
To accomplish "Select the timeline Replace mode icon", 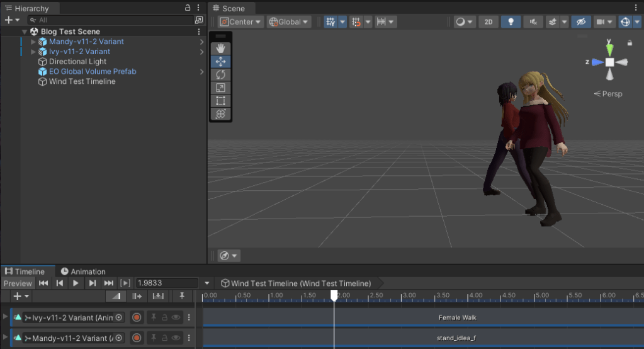I will pyautogui.click(x=158, y=296).
